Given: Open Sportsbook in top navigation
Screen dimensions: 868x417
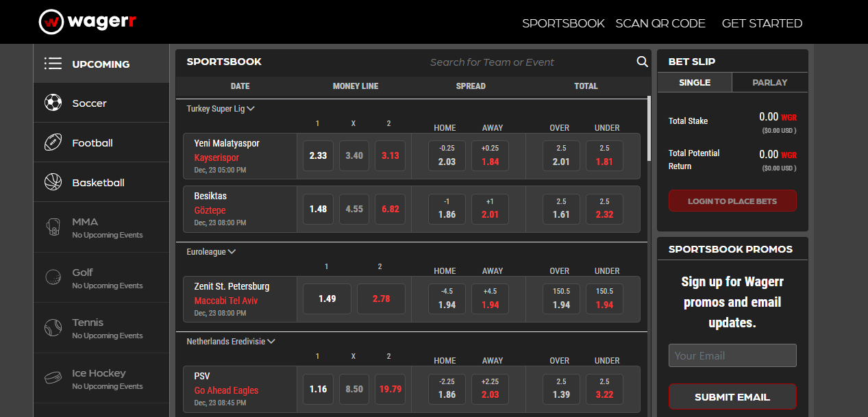Looking at the screenshot, I should pyautogui.click(x=563, y=23).
